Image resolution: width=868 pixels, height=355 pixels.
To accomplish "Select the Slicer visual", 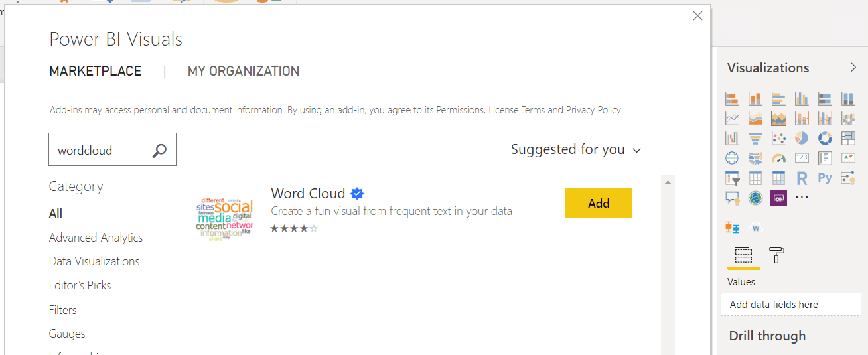I will pyautogui.click(x=732, y=178).
